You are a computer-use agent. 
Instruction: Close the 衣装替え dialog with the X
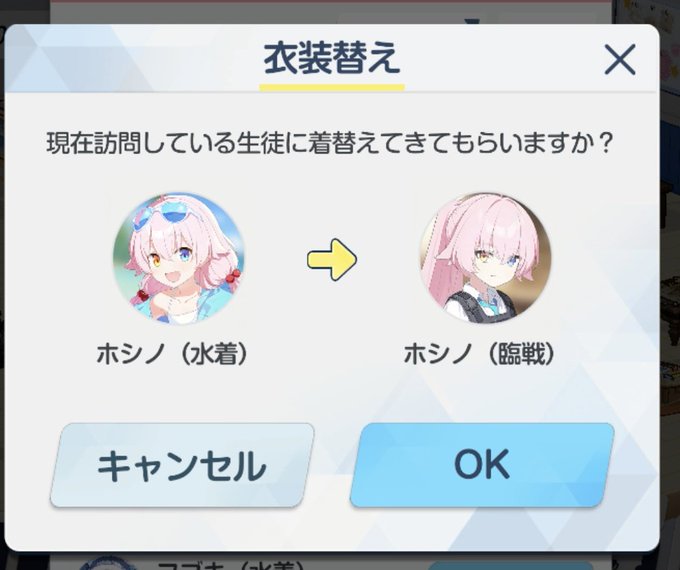(620, 59)
